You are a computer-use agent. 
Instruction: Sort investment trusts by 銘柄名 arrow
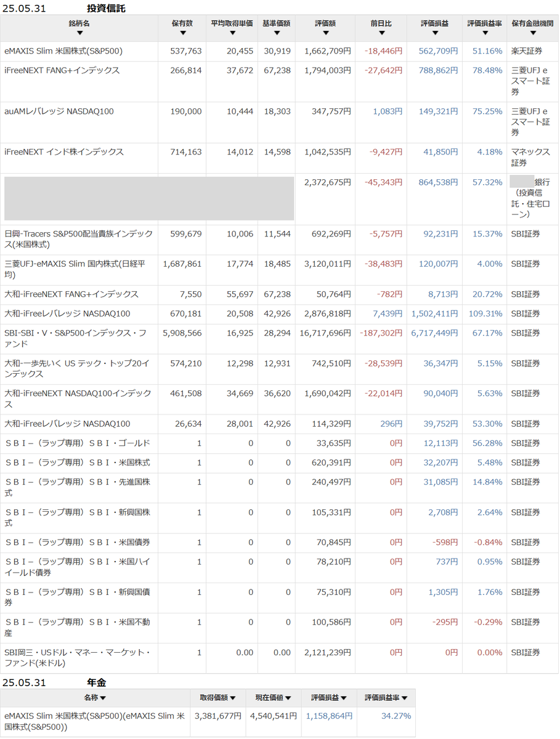[79, 33]
